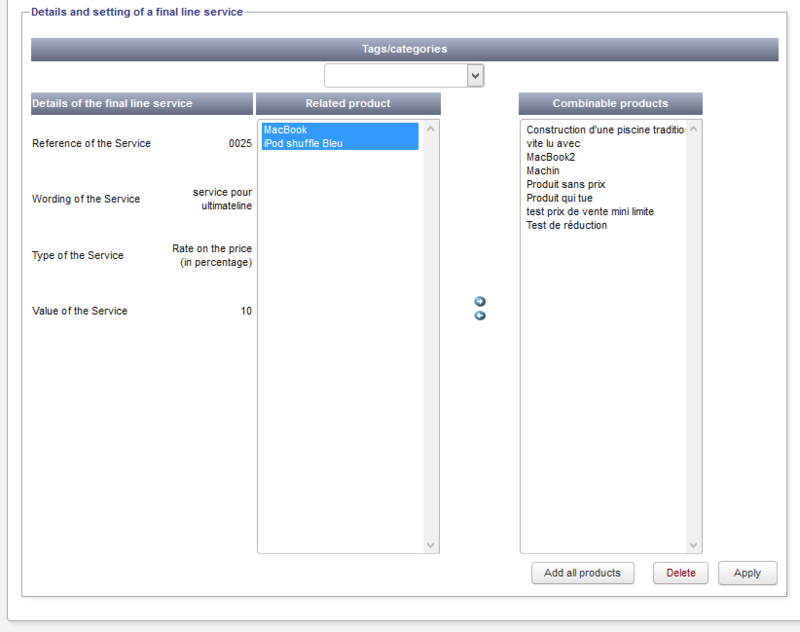Screen dimensions: 800x632
Task: Select "vite lu avec" combinable product
Action: (x=553, y=143)
